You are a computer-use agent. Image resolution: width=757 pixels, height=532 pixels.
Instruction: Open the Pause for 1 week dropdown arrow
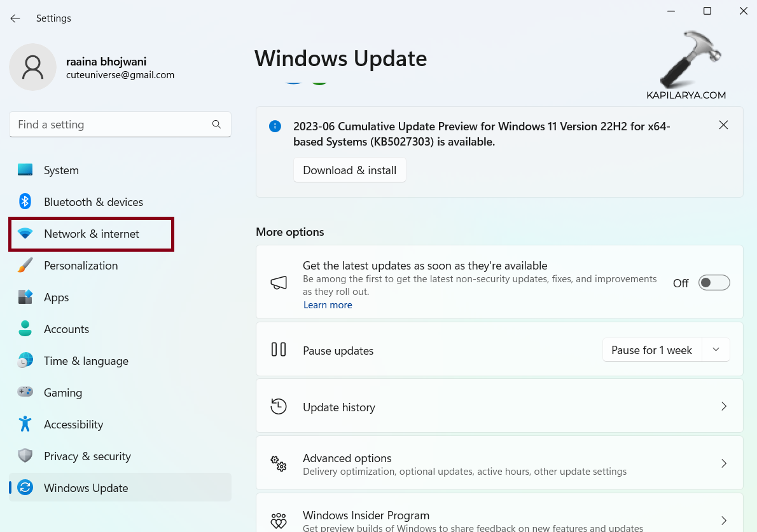716,350
